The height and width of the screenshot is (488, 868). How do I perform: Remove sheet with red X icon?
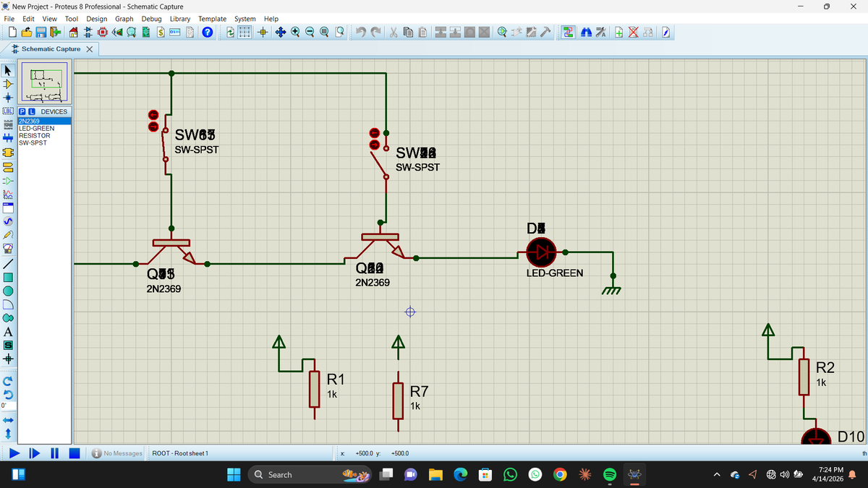[632, 33]
